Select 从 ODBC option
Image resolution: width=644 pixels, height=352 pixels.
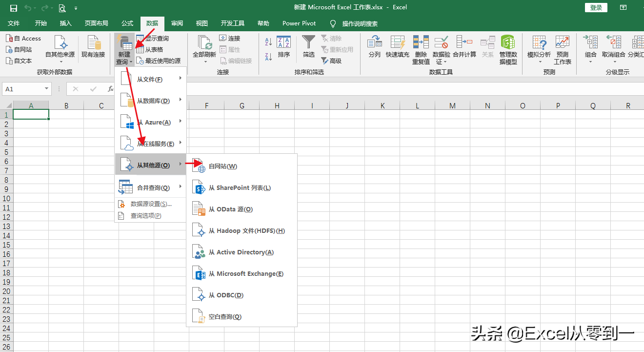(242, 295)
